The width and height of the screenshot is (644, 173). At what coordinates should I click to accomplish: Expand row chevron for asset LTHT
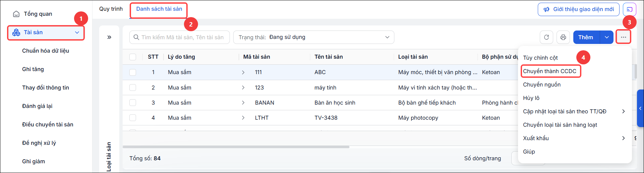click(x=243, y=118)
